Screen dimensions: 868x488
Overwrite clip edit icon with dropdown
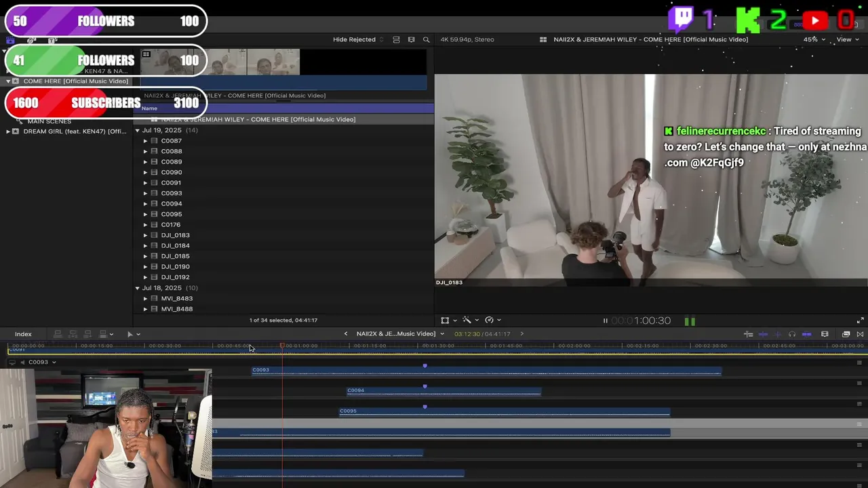pos(106,333)
